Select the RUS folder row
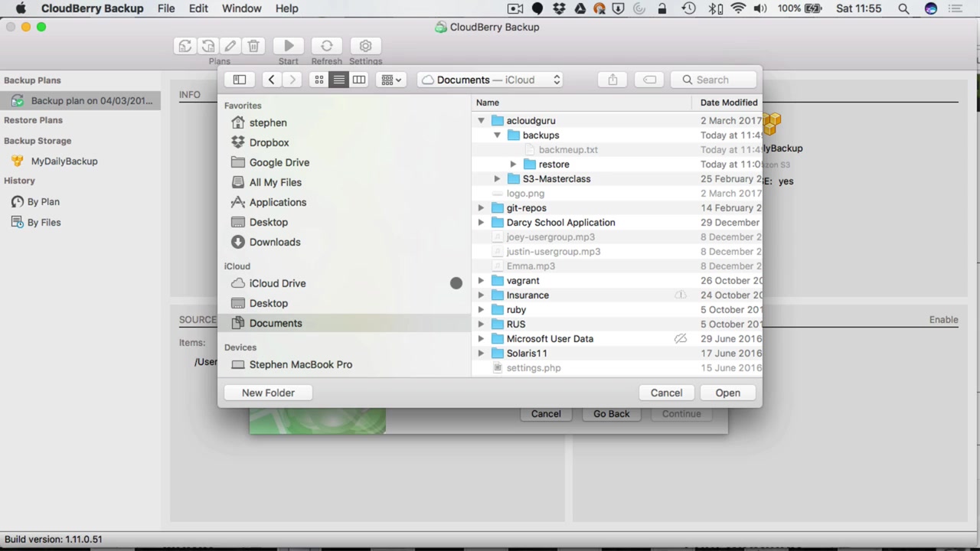The image size is (980, 551). click(x=617, y=324)
